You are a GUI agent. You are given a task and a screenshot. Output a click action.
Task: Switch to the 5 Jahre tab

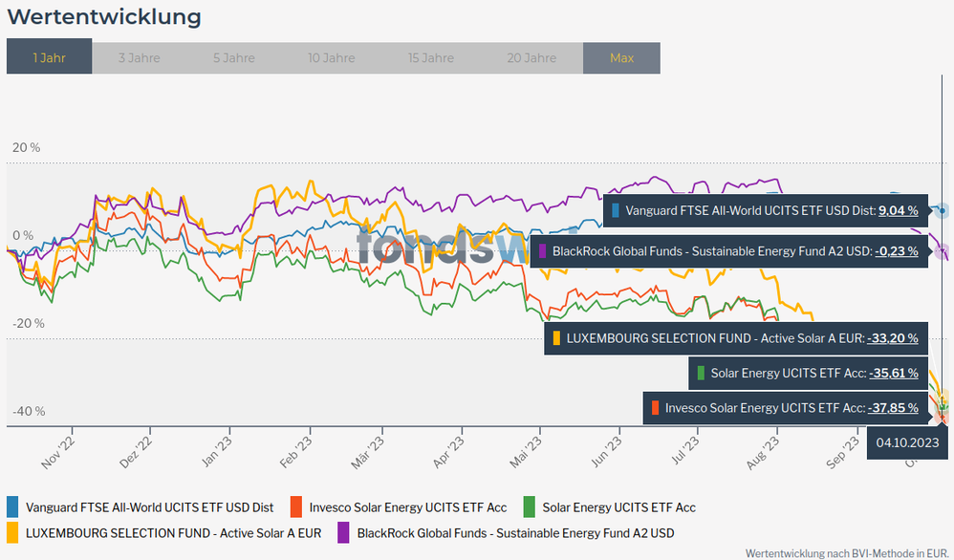pos(234,57)
